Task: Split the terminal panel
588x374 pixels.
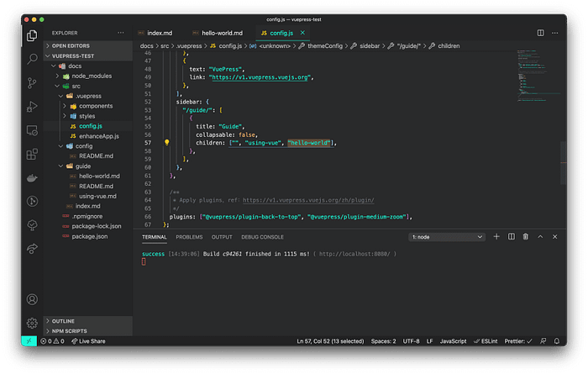Action: coord(511,237)
